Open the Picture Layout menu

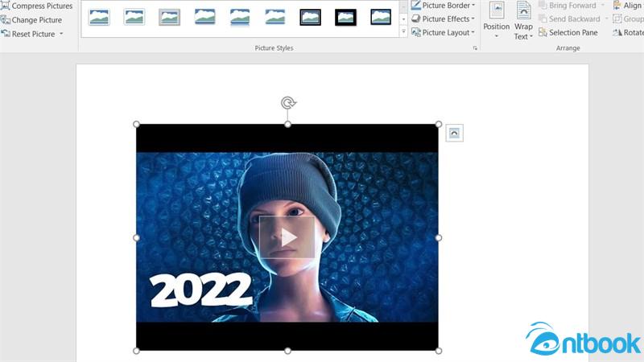coord(444,32)
